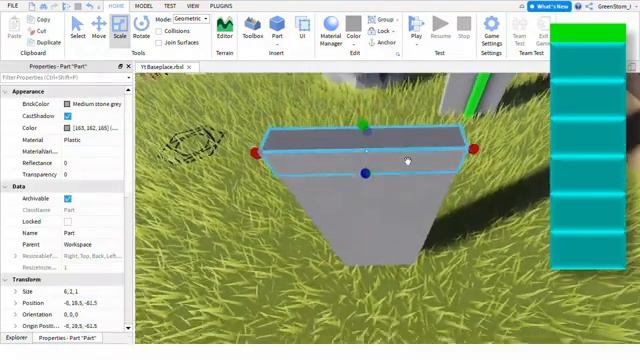This screenshot has height=360, width=640.
Task: Pick the Rotate tool
Action: pos(141,28)
